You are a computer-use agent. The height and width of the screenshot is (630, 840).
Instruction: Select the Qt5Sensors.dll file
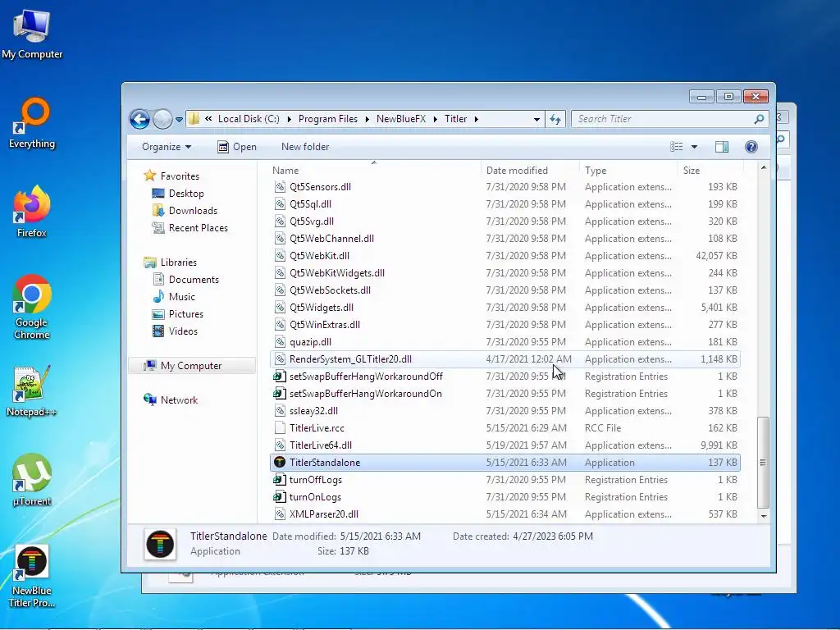point(505,187)
